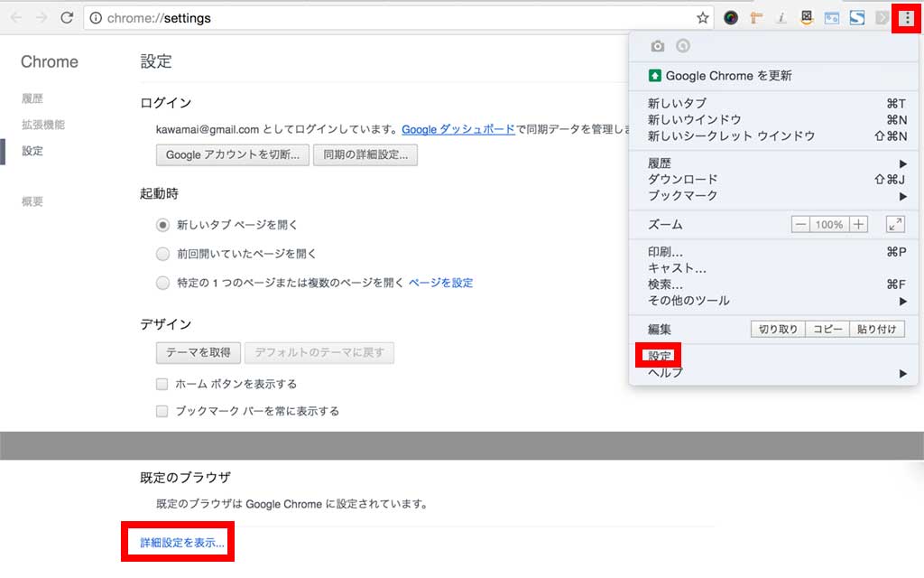Select 設定 in the left sidebar

coord(32,151)
